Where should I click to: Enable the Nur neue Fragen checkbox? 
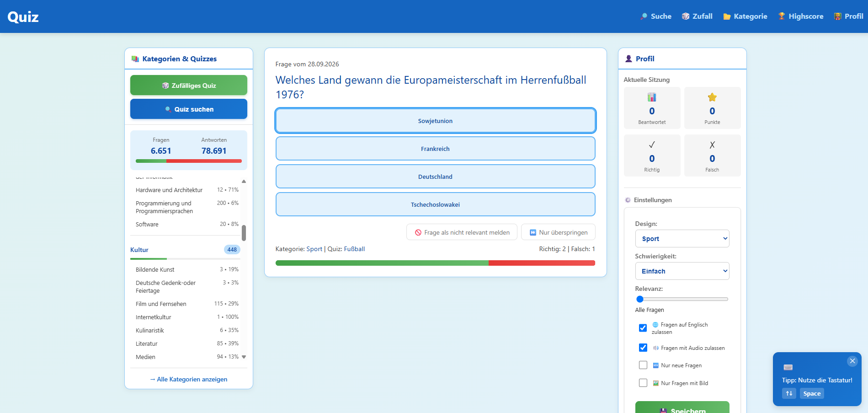(643, 365)
